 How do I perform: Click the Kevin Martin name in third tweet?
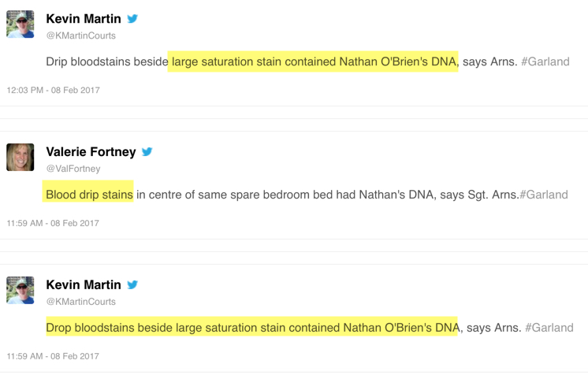coord(84,285)
